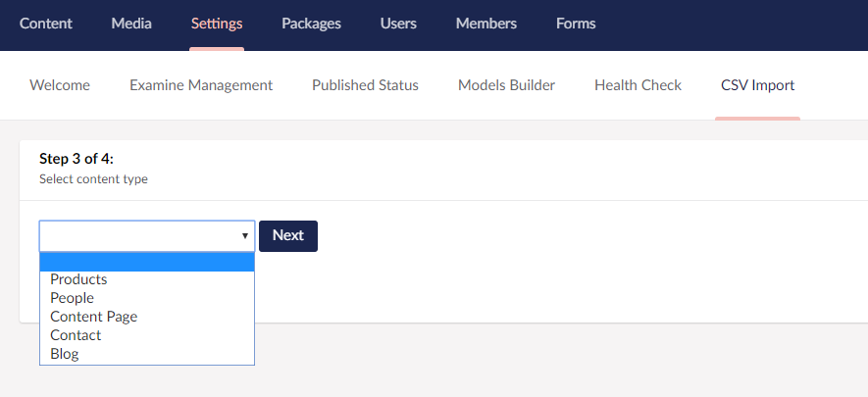Click the Next button
This screenshot has width=868, height=397.
point(287,236)
